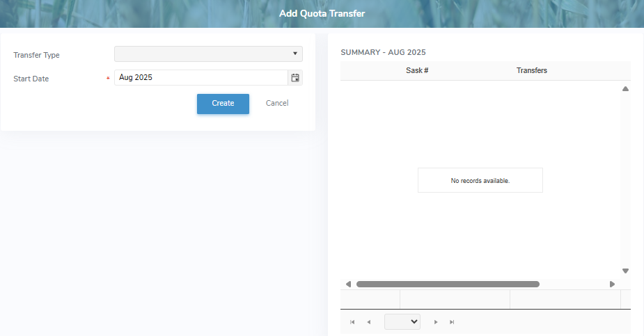Click the grid's scroll down arrow
This screenshot has width=644, height=336.
625,271
